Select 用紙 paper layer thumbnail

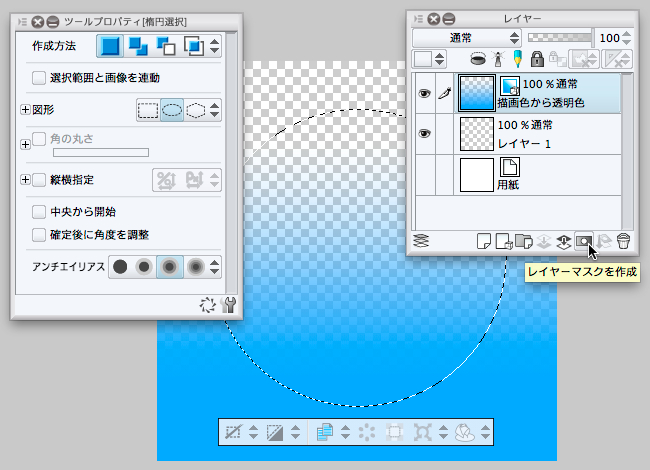(477, 174)
